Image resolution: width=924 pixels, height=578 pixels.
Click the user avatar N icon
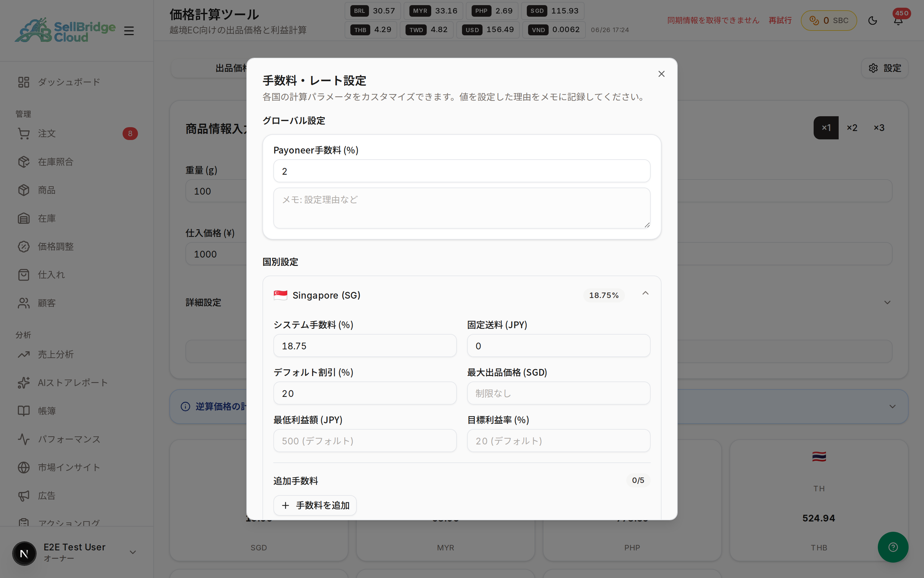(24, 553)
